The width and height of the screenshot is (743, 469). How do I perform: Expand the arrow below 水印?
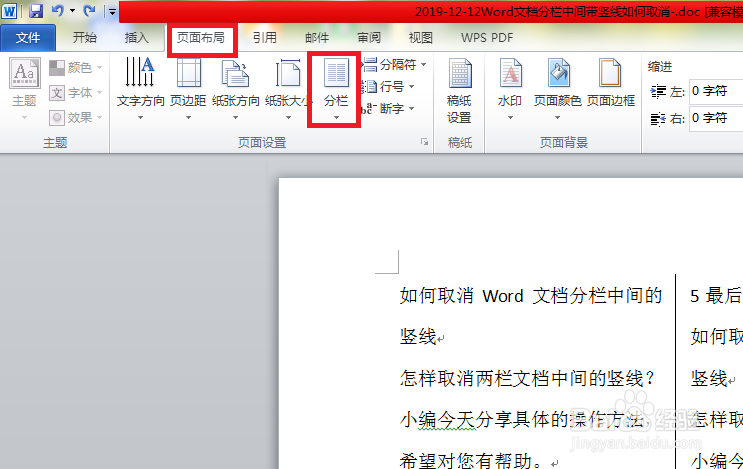[510, 117]
